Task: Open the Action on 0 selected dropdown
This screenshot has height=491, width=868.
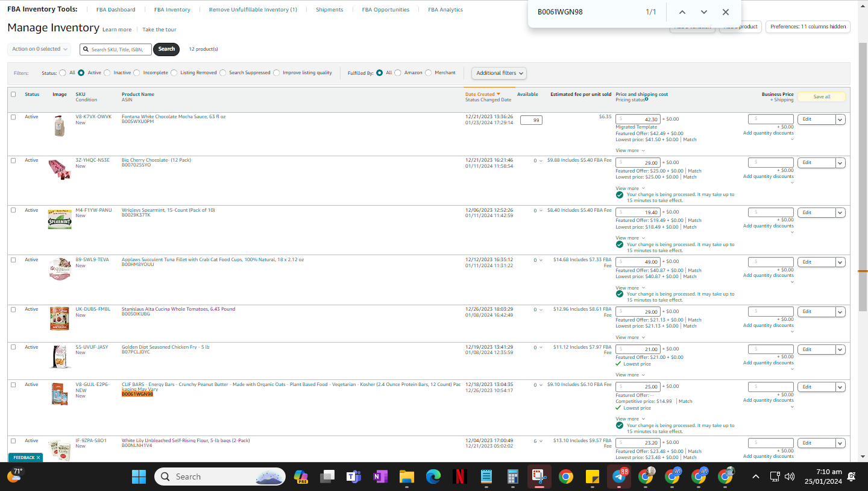Action: pos(39,49)
